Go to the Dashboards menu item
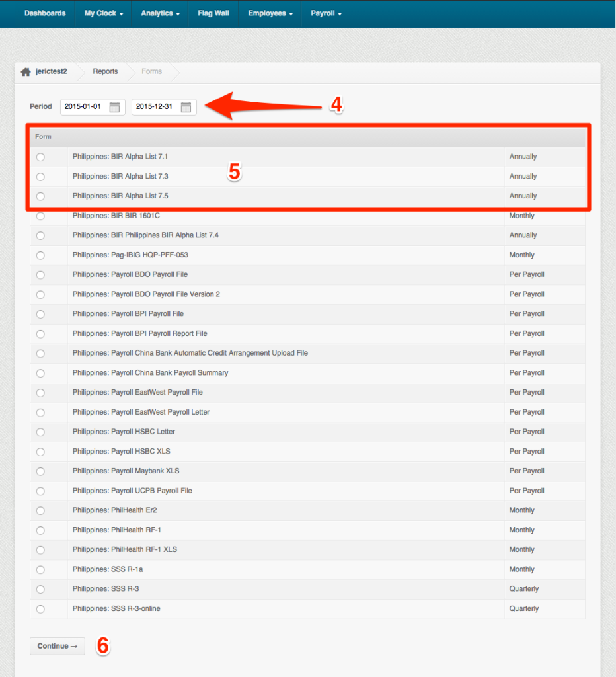This screenshot has width=616, height=677. 44,13
